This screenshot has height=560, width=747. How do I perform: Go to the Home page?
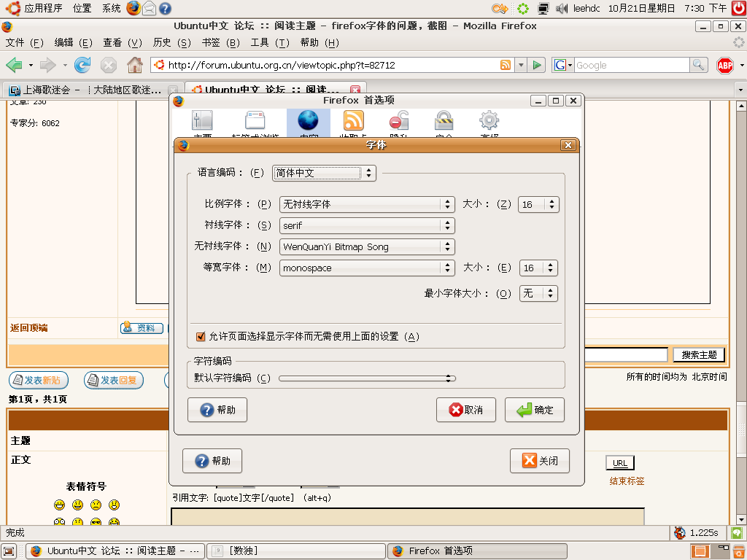(x=135, y=65)
